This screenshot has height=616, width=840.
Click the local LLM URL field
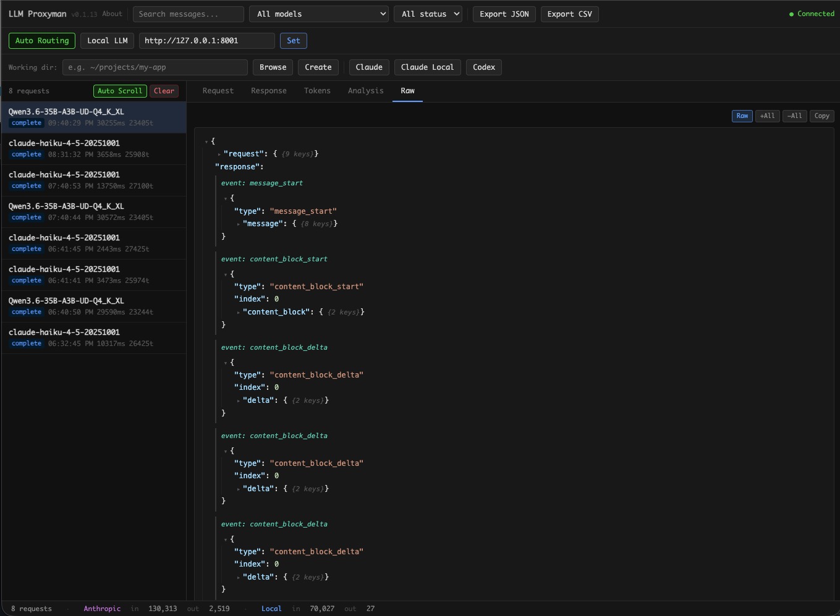pyautogui.click(x=207, y=41)
